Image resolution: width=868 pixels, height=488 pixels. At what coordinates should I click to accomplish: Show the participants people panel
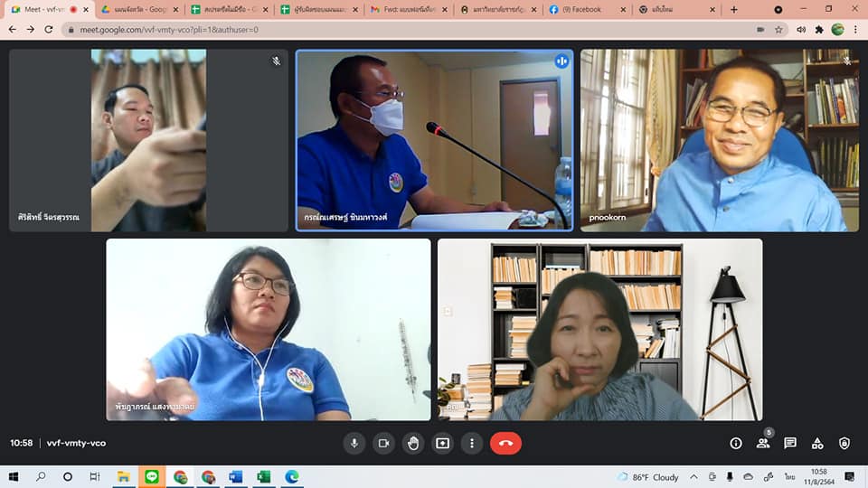tap(763, 443)
